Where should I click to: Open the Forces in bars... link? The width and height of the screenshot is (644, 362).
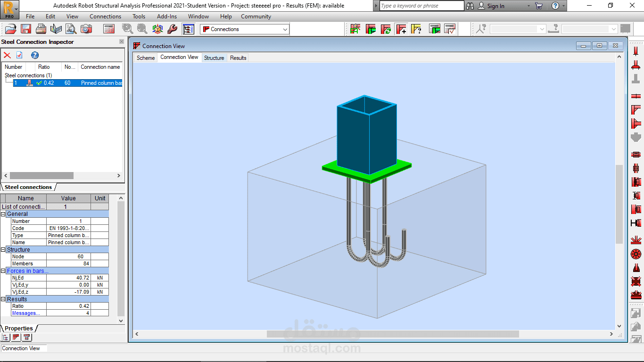(28, 271)
